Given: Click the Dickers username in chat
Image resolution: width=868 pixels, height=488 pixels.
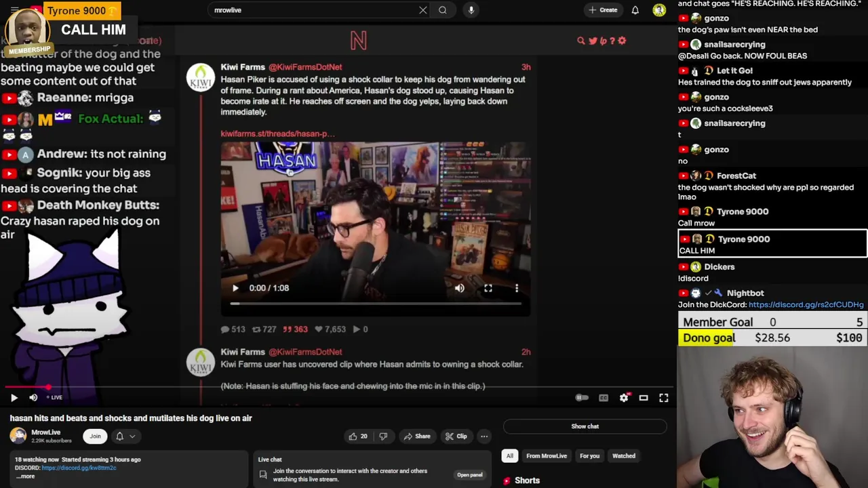Looking at the screenshot, I should pos(719,267).
